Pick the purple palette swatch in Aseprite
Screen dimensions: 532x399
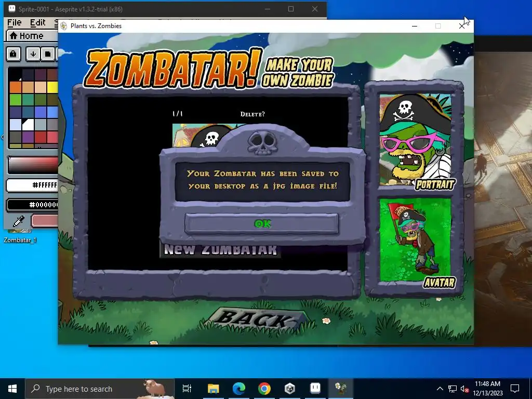[x=28, y=137]
